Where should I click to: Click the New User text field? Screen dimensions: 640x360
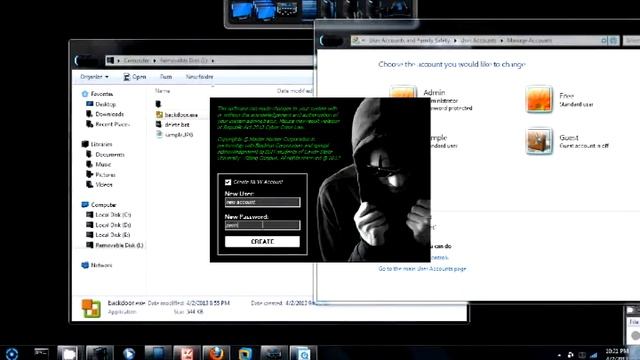pyautogui.click(x=262, y=202)
